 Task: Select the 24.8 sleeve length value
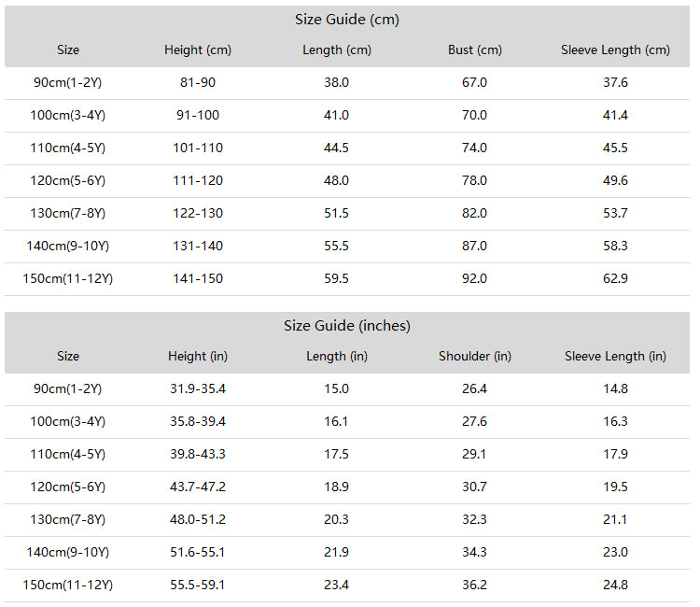615,586
